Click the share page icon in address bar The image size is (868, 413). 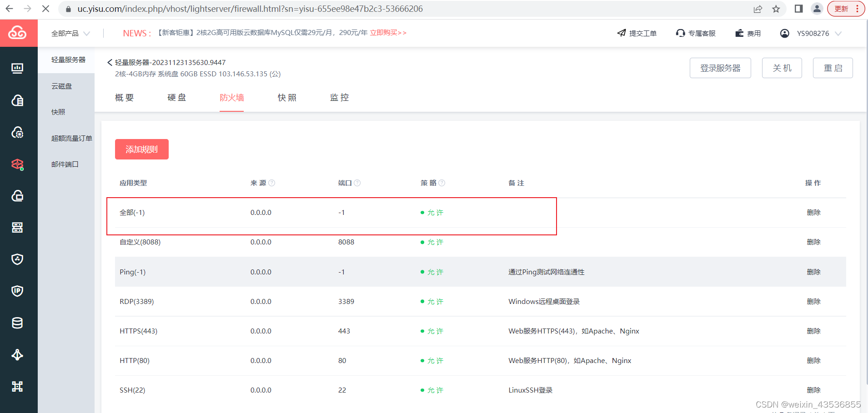point(758,9)
